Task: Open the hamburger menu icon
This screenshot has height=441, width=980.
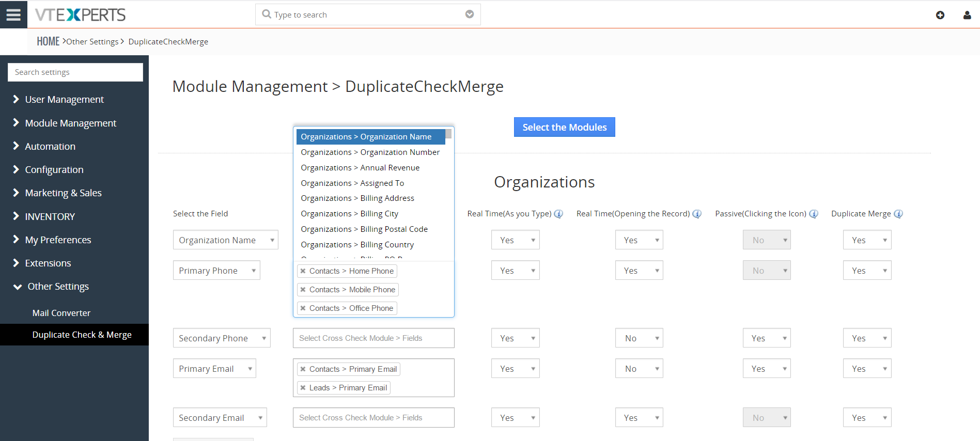Action: [13, 14]
